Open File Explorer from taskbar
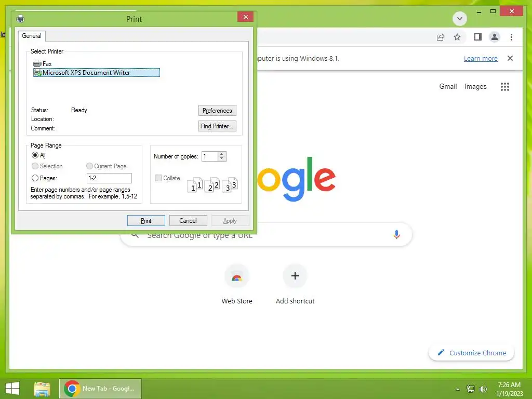This screenshot has width=532, height=399. pos(42,389)
